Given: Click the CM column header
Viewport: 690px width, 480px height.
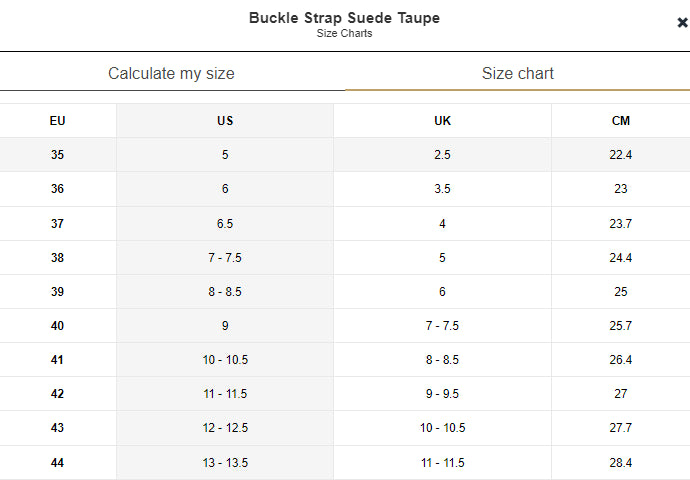Looking at the screenshot, I should pyautogui.click(x=621, y=121).
